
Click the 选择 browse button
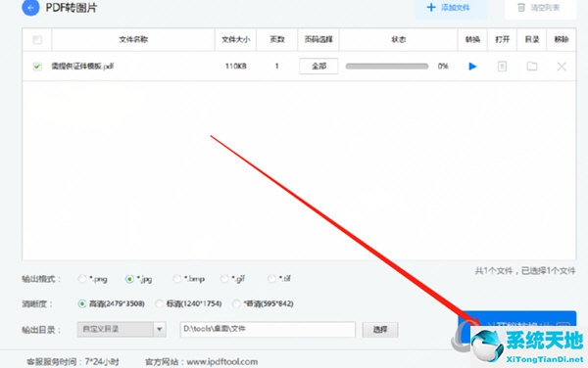pos(380,330)
